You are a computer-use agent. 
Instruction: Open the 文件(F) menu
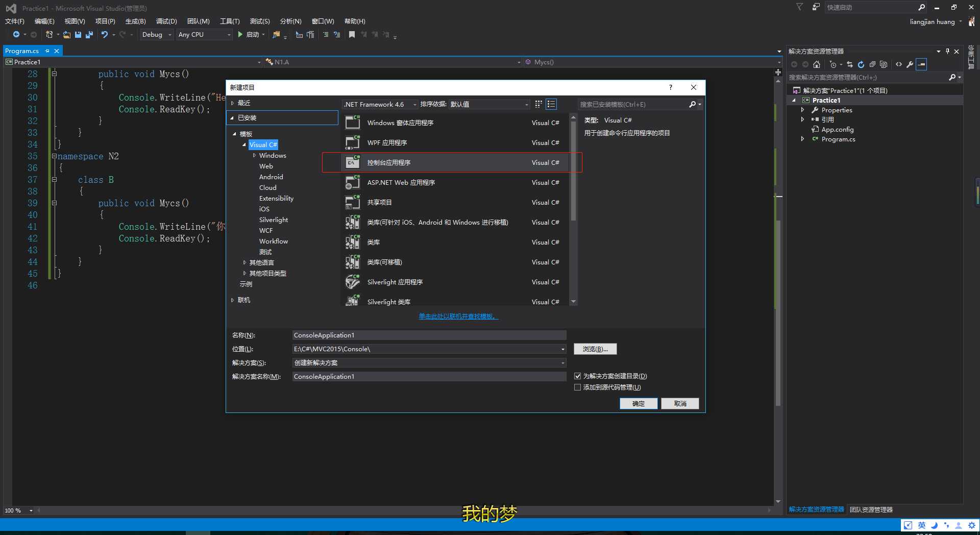(x=15, y=21)
